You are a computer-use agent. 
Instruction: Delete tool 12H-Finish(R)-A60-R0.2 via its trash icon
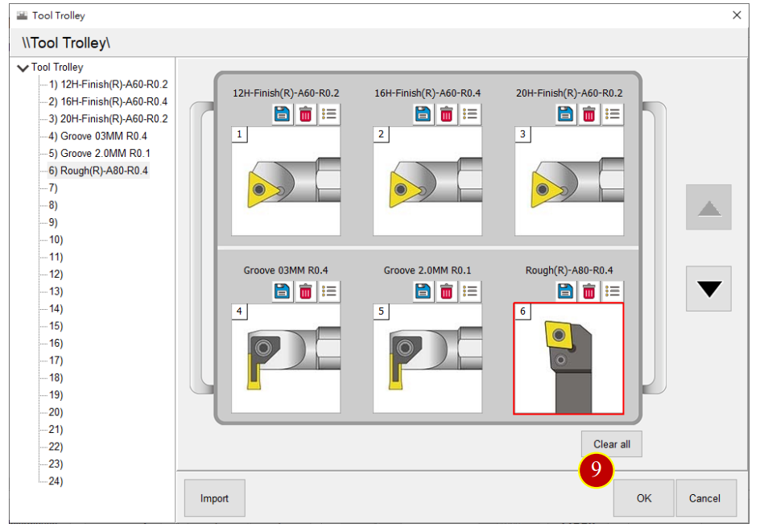pos(305,114)
